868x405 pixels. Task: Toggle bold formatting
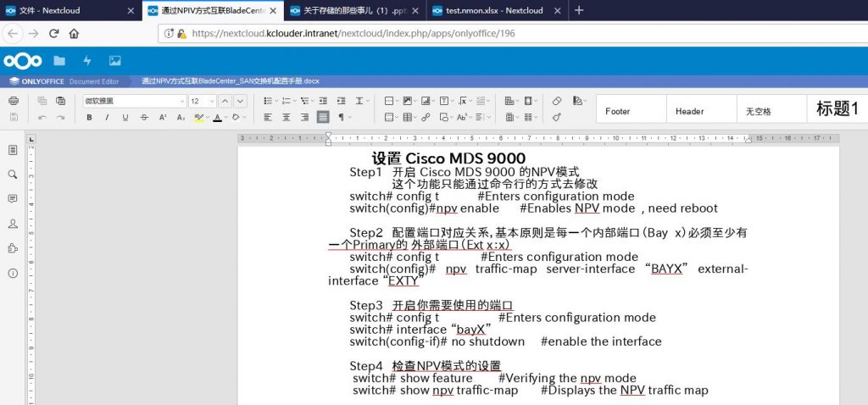click(89, 117)
